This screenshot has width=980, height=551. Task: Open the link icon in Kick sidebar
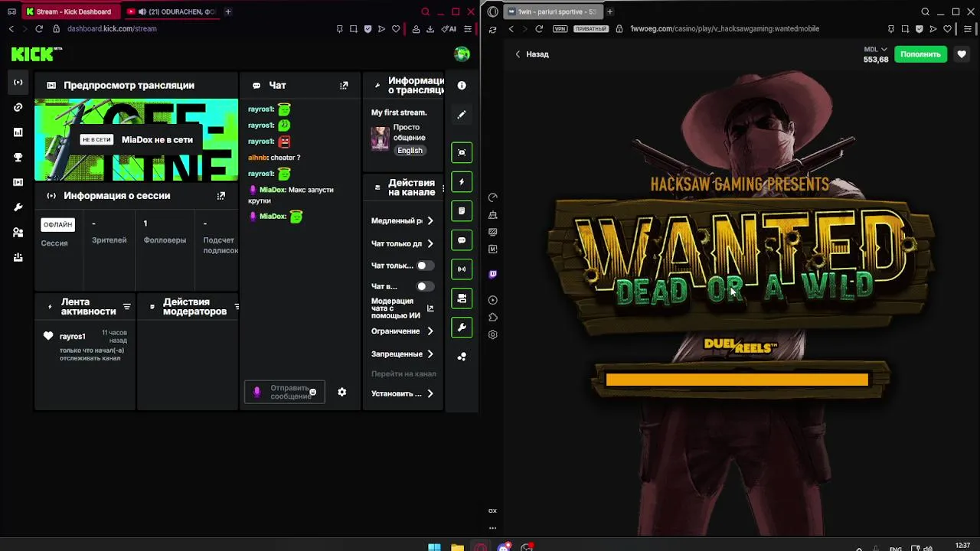pos(18,107)
